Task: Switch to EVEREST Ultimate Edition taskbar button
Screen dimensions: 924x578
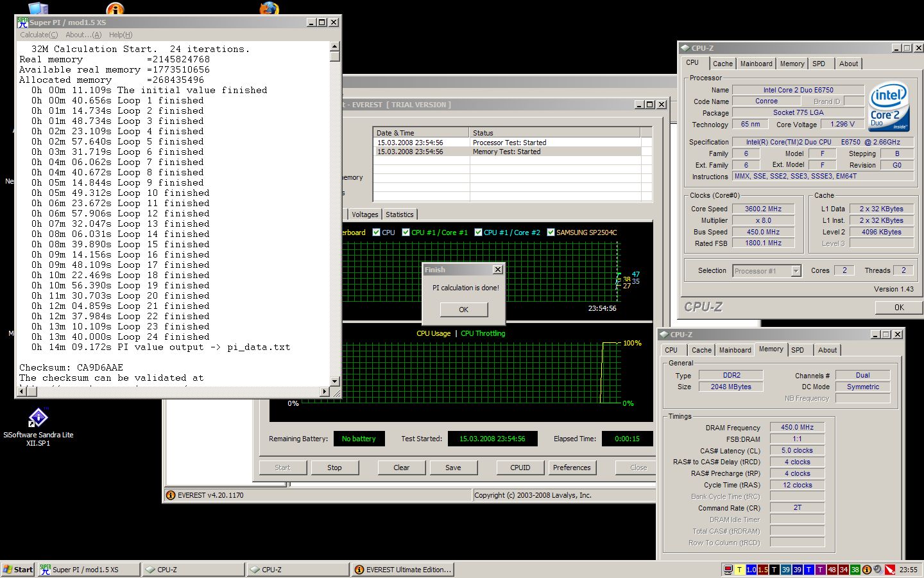Action: coord(403,570)
